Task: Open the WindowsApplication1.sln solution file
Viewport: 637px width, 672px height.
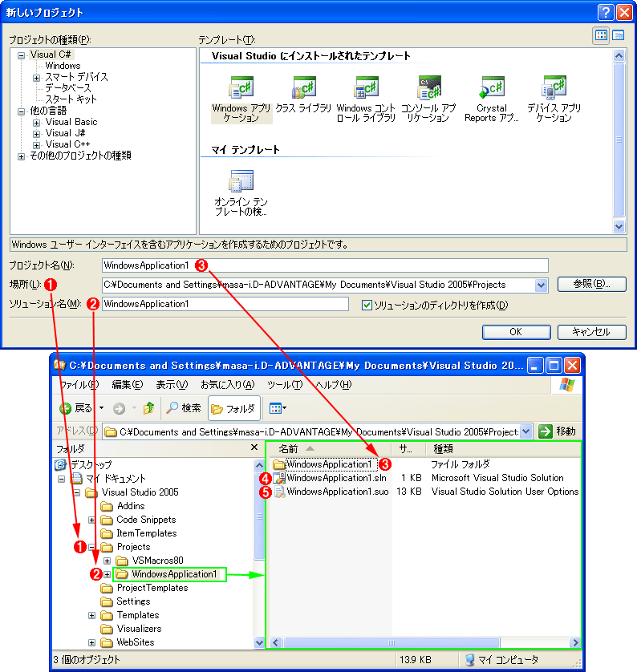Action: click(x=336, y=478)
